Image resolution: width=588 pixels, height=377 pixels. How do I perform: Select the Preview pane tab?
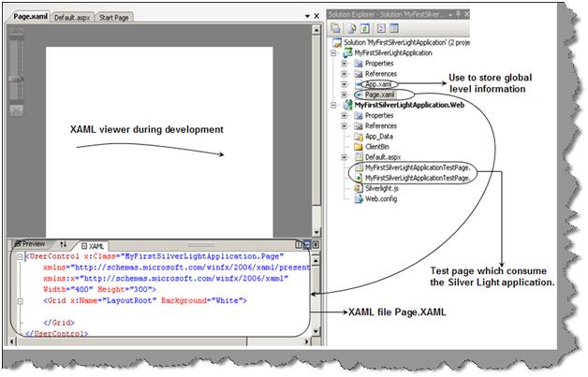[30, 244]
